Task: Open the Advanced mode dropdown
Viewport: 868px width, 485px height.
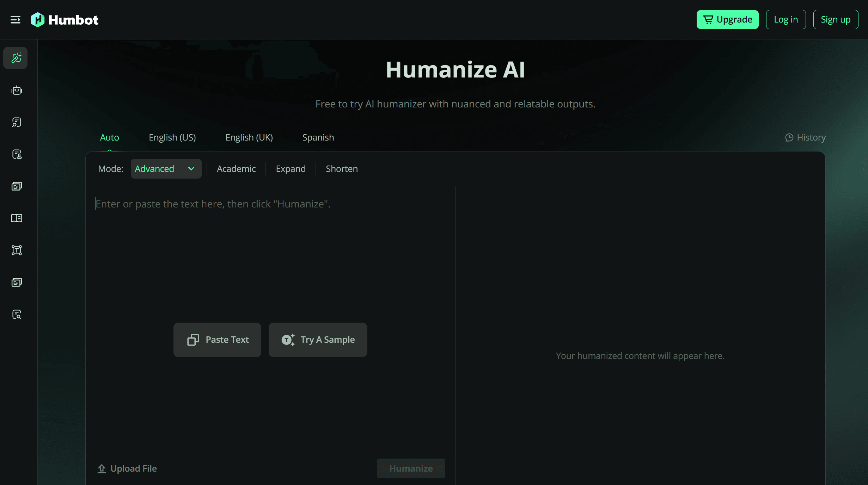Action: pos(166,168)
